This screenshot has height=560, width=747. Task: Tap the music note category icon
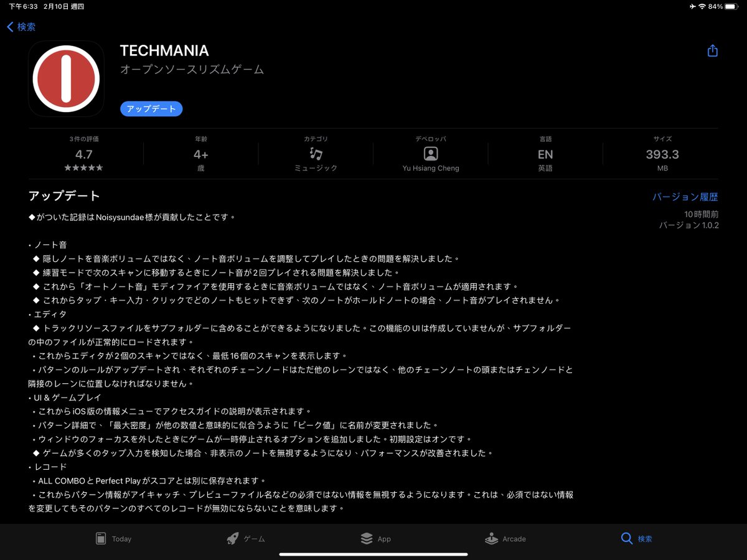pyautogui.click(x=316, y=154)
